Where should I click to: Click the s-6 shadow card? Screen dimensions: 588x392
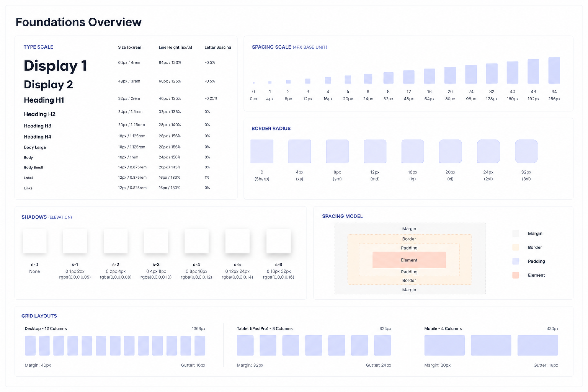click(x=278, y=241)
